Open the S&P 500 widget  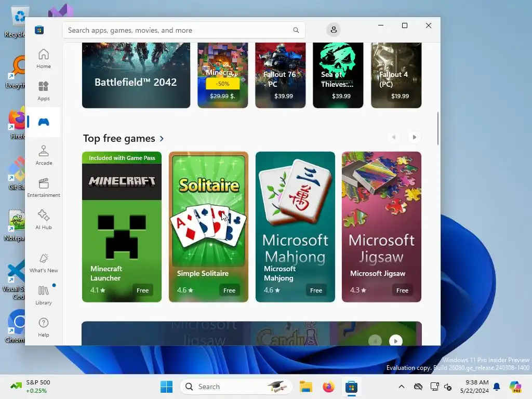click(x=30, y=387)
